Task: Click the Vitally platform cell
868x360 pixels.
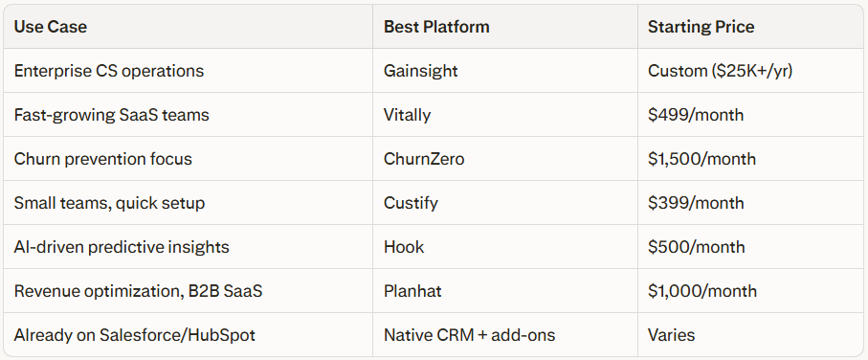Action: click(x=505, y=115)
